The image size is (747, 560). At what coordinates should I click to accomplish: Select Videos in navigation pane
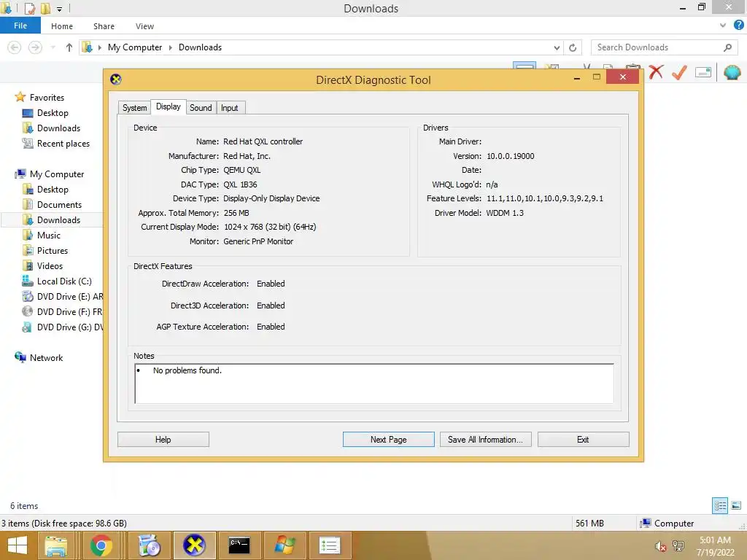(50, 265)
